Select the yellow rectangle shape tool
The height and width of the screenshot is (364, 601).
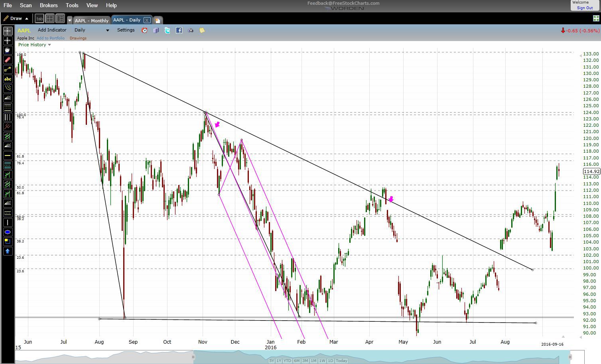7,242
